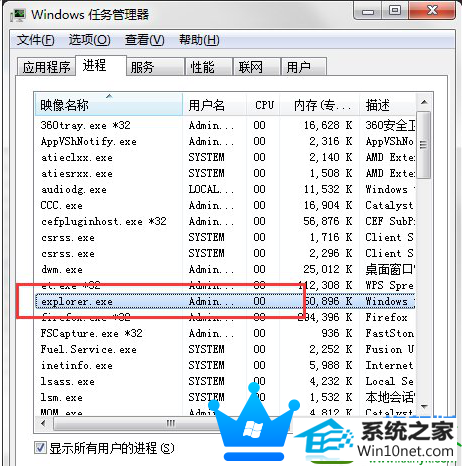Select csrss.exe using 1,716 K
Viewport: 462px width, 466px height.
(x=225, y=237)
